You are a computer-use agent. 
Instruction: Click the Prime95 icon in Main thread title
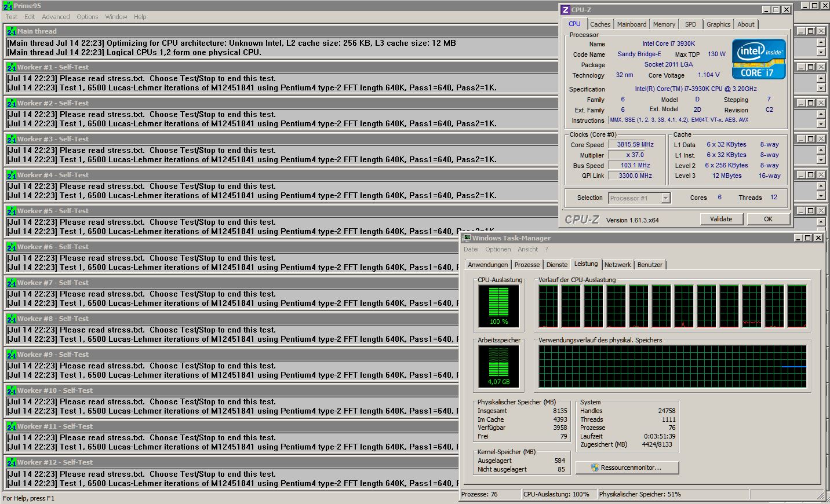(11, 31)
